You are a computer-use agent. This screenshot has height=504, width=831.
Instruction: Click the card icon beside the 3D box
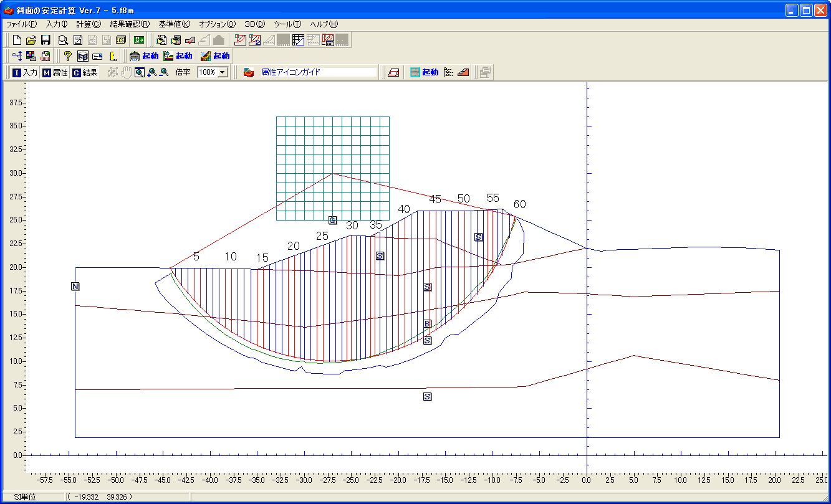click(x=97, y=56)
